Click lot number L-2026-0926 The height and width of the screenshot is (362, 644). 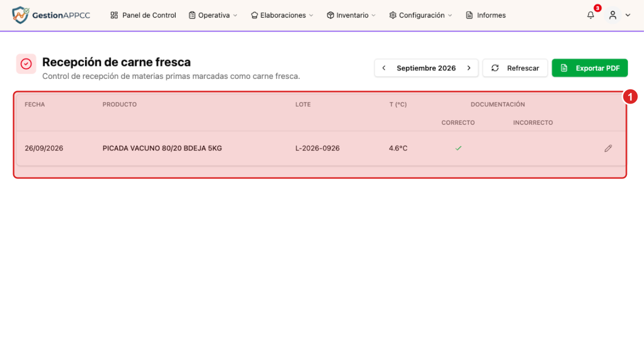tap(317, 148)
